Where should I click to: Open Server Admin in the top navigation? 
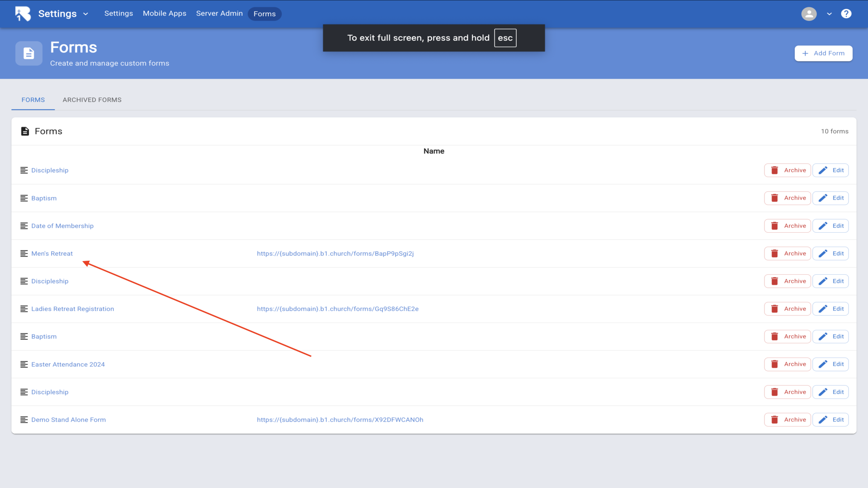click(x=219, y=14)
